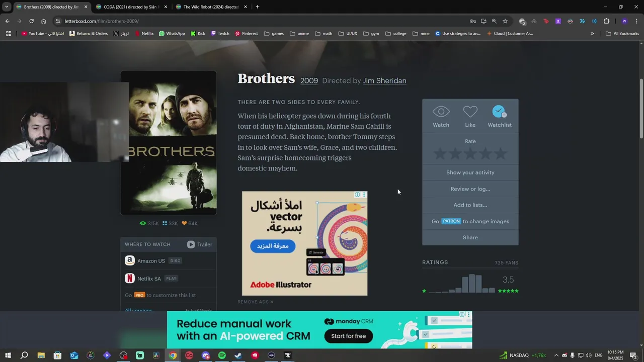Expand the anime bookmarks folder
This screenshot has width=644, height=362.
click(299, 34)
